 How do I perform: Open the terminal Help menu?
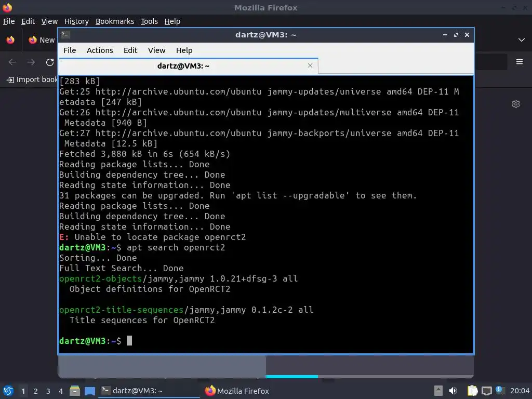[184, 50]
